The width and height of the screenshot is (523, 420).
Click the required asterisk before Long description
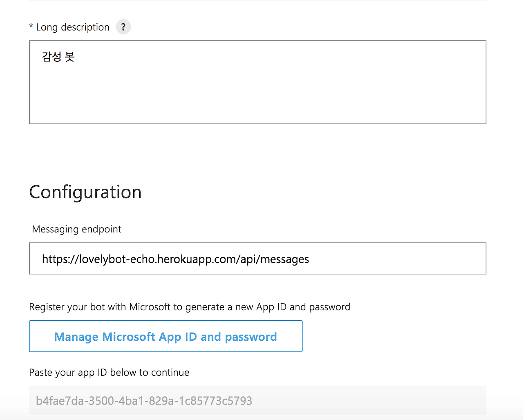coord(31,27)
